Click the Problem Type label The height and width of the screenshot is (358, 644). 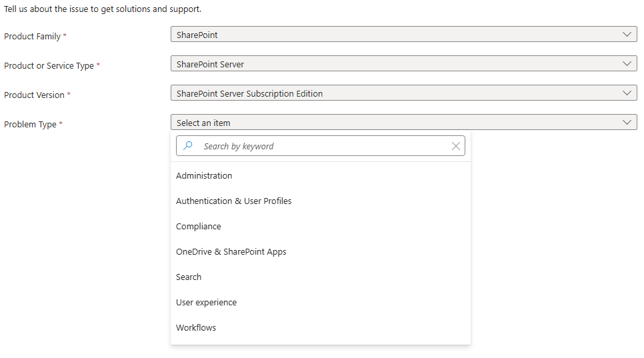[30, 125]
